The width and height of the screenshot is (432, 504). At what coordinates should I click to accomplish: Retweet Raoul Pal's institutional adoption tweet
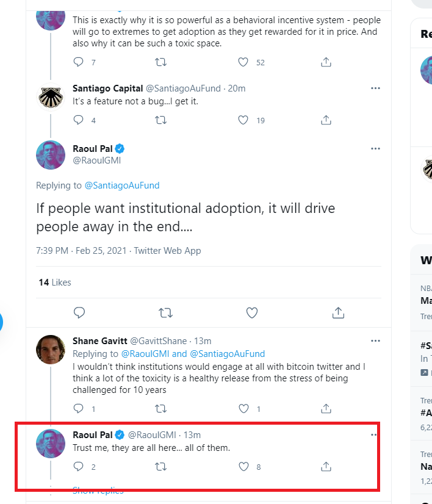165,312
